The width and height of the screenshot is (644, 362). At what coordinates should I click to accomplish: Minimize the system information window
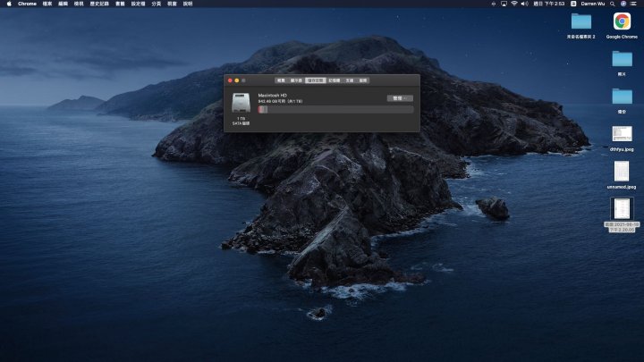(237, 80)
